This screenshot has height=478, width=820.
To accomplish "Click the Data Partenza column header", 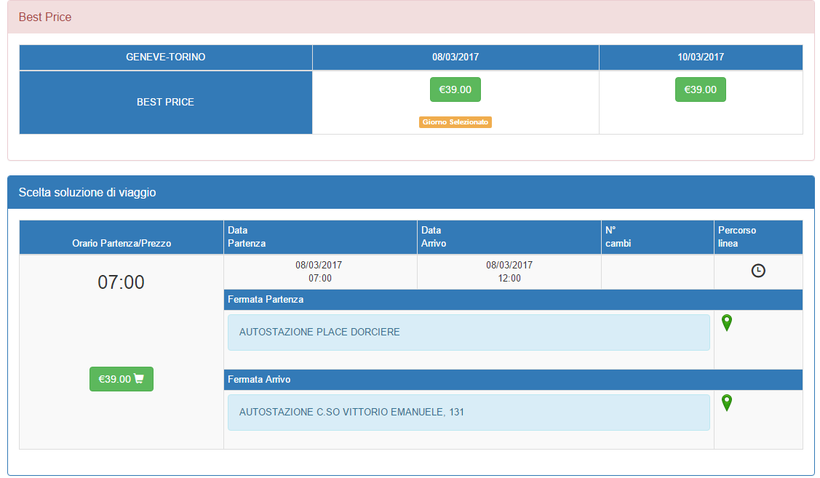I will [320, 237].
